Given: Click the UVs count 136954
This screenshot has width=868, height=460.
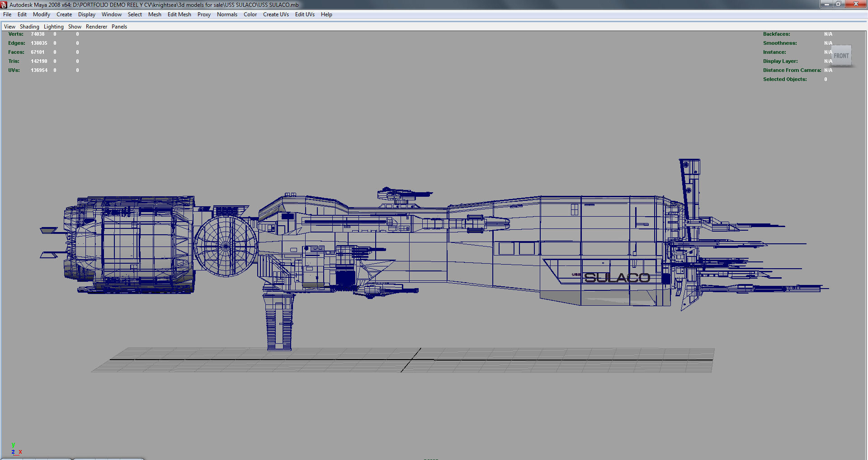Looking at the screenshot, I should [39, 70].
